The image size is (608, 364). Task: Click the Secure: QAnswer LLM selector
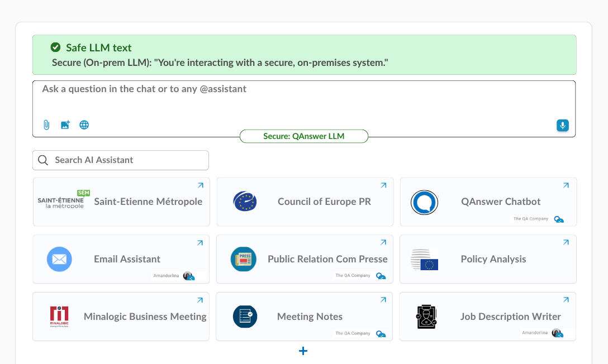(x=303, y=136)
